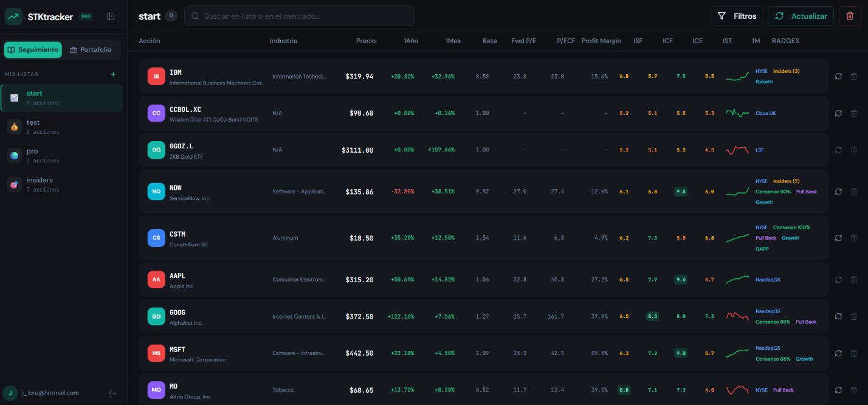
Task: Click the STKtracker logo icon
Action: 13,16
